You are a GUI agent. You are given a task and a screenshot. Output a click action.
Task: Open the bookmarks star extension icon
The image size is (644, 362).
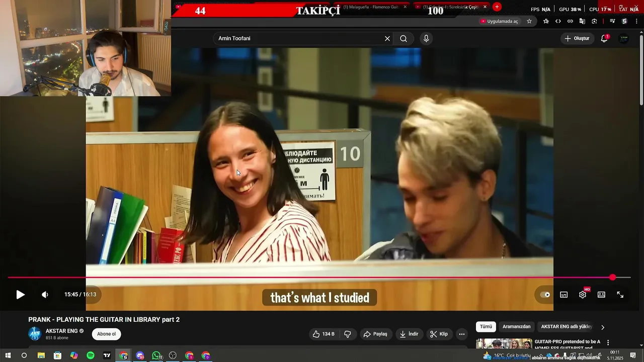point(546,21)
